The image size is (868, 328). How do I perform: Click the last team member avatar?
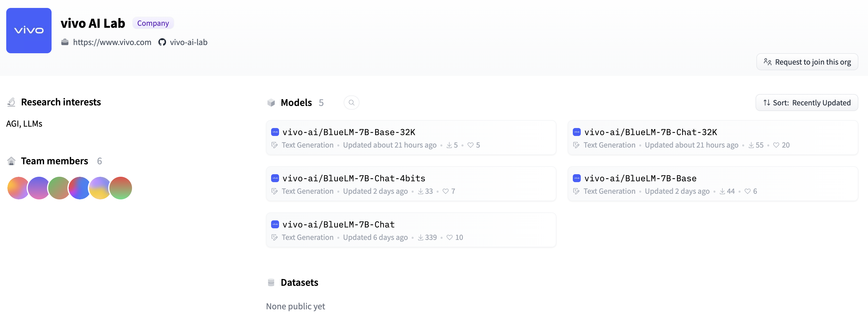coord(121,188)
